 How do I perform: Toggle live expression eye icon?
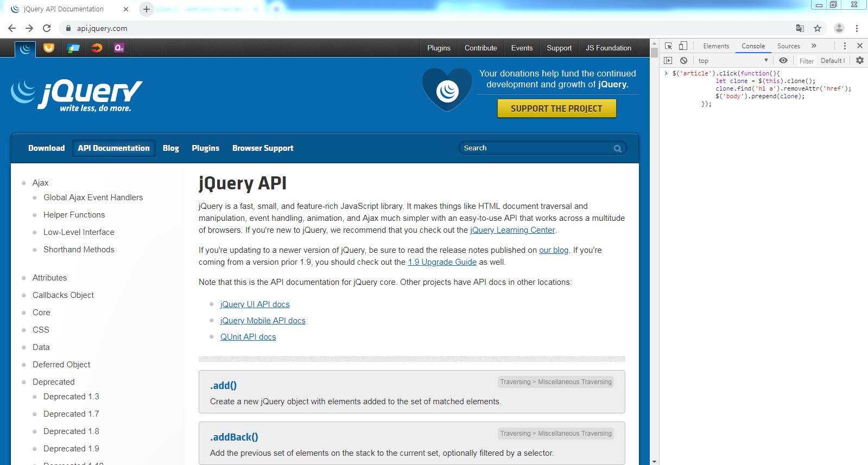[783, 61]
